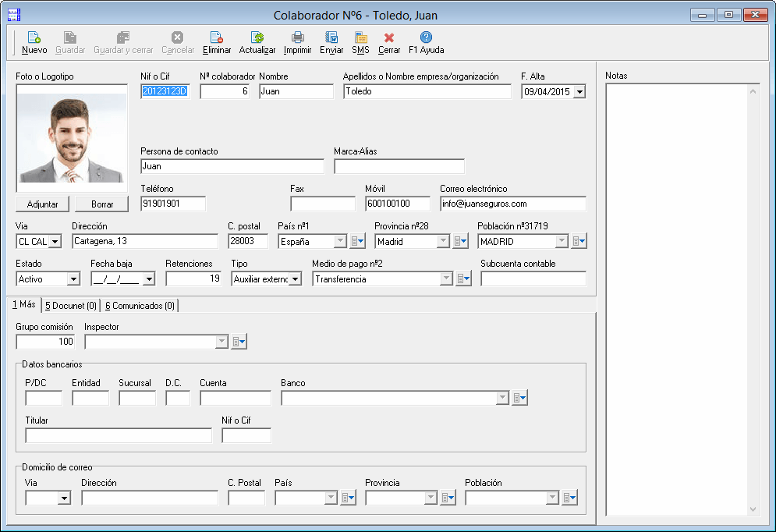Click the Retenciones field with 19
The height and width of the screenshot is (532, 776).
[x=193, y=279]
